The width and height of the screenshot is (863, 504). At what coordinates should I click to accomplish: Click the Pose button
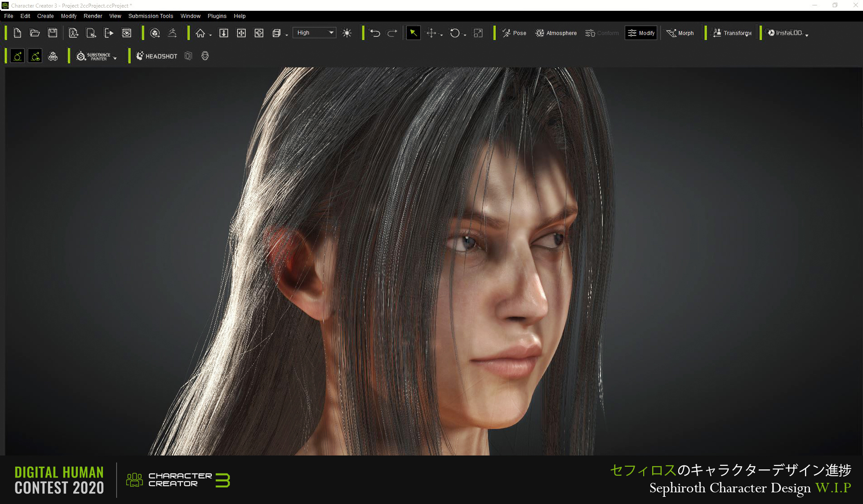coord(514,33)
